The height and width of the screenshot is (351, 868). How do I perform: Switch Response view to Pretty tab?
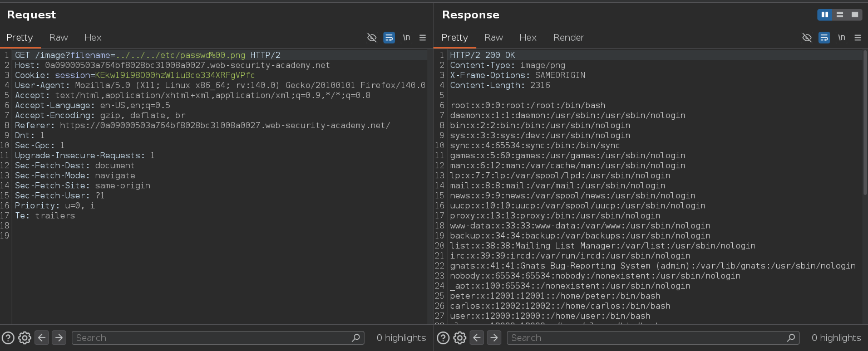pos(455,37)
